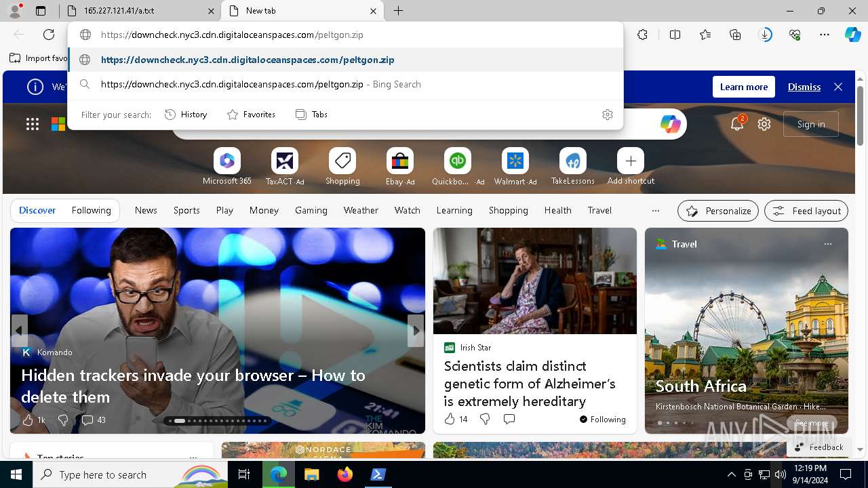The height and width of the screenshot is (488, 868).
Task: Open TakeLessons shortcut
Action: coord(573,167)
